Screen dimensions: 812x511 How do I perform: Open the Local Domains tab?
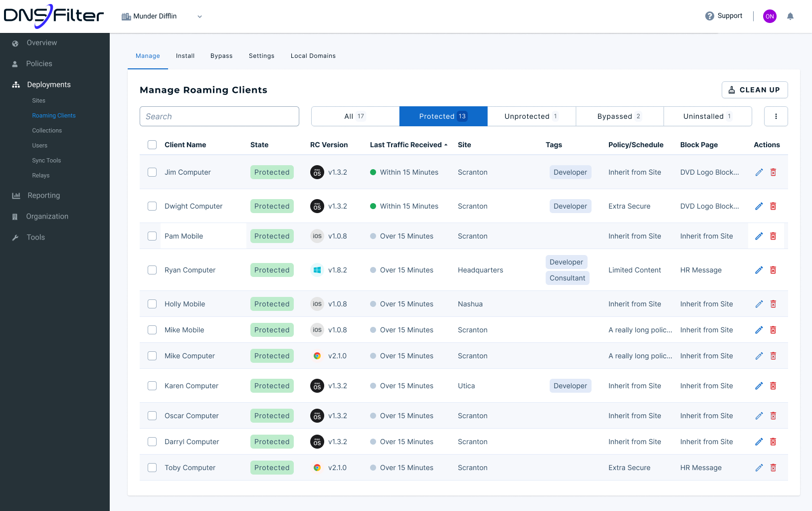(313, 56)
